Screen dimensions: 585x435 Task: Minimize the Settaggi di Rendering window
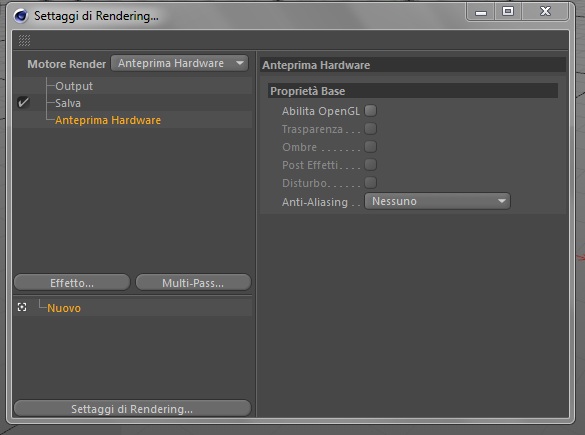(481, 12)
